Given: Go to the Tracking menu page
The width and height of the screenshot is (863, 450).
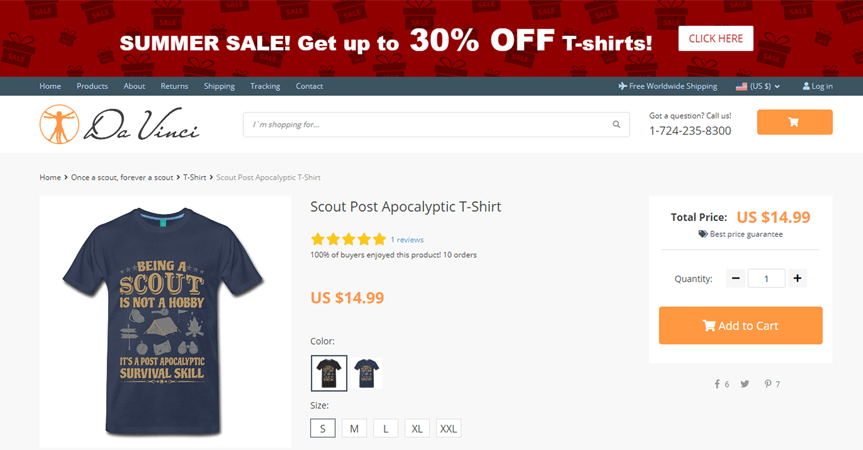Looking at the screenshot, I should 265,86.
